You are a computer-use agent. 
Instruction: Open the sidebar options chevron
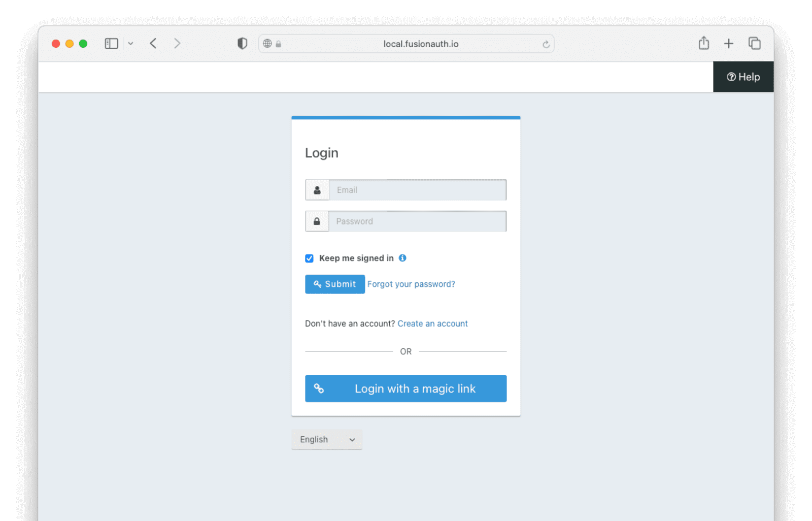(x=130, y=44)
